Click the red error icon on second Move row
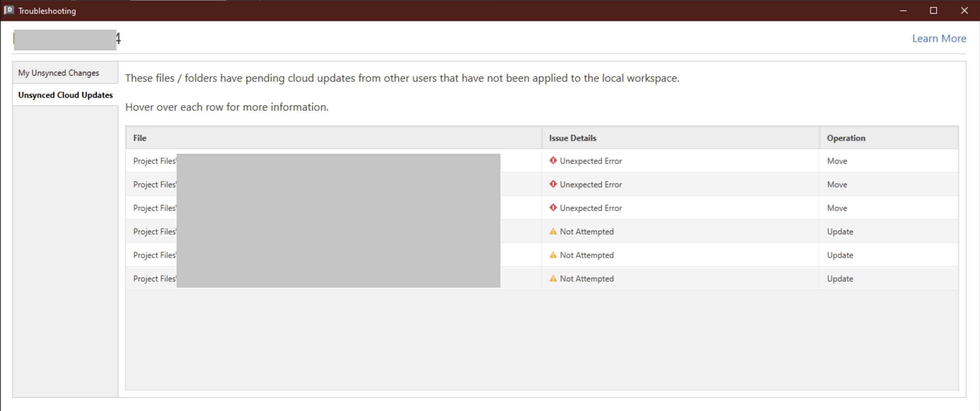Viewport: 980px width, 411px height. [x=554, y=184]
